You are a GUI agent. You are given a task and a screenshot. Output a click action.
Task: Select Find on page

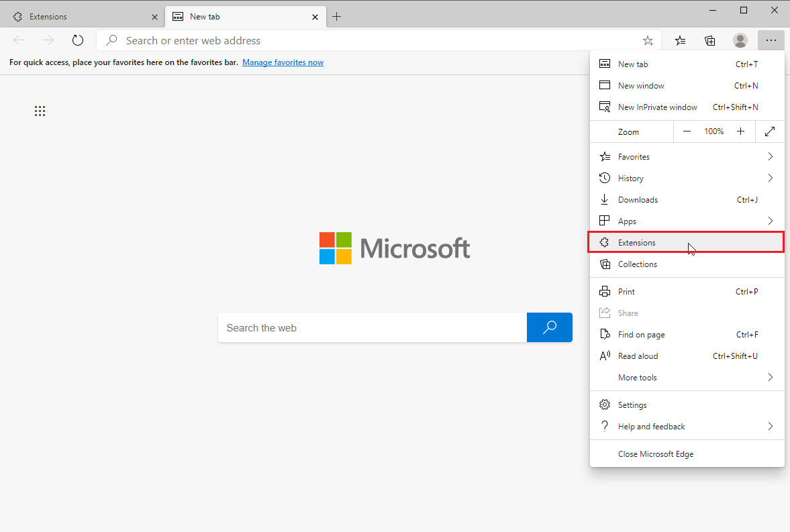[x=687, y=335]
